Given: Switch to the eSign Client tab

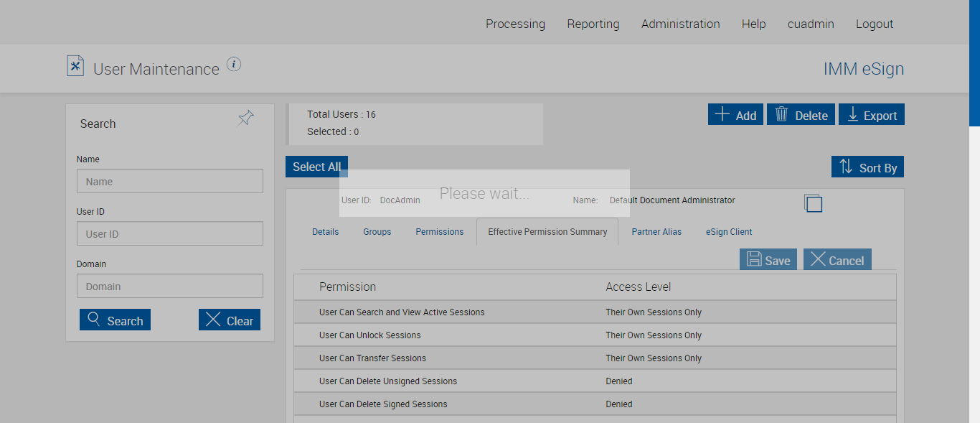Looking at the screenshot, I should [729, 232].
